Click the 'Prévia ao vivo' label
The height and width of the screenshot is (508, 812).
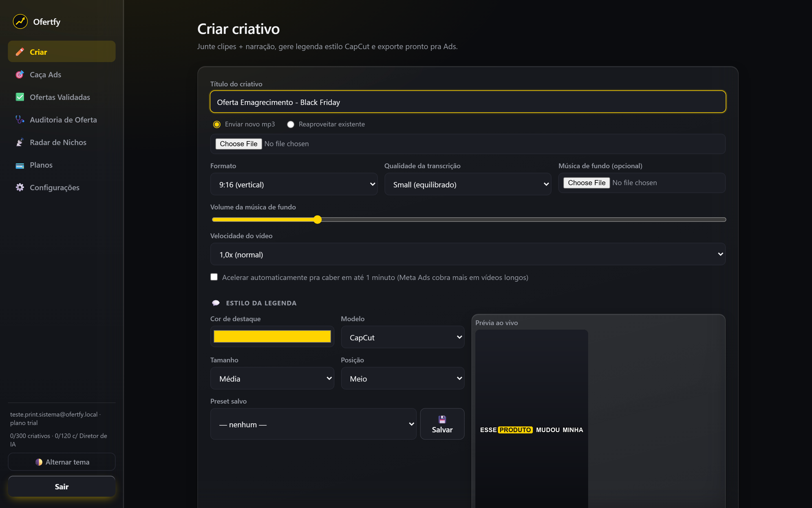tap(497, 323)
